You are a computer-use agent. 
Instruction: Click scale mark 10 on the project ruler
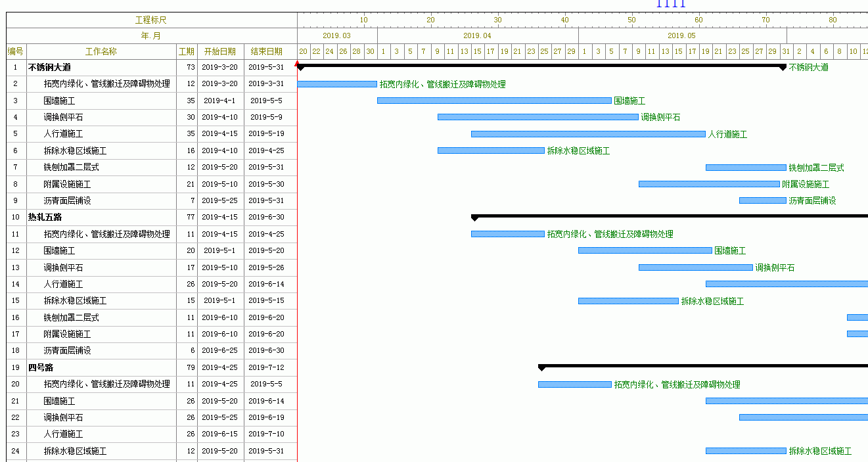364,20
